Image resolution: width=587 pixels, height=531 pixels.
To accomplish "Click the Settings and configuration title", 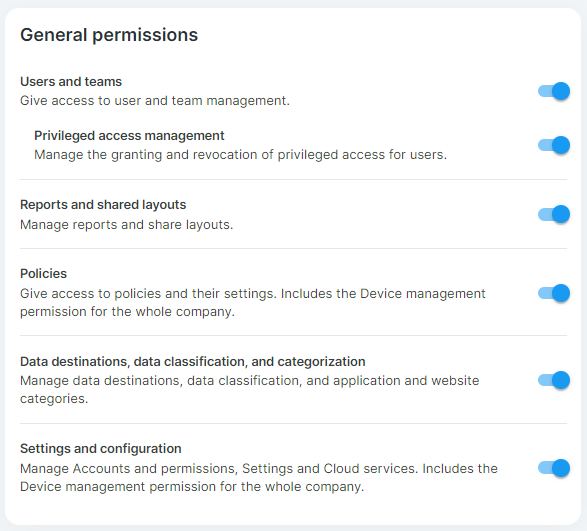I will [x=101, y=449].
